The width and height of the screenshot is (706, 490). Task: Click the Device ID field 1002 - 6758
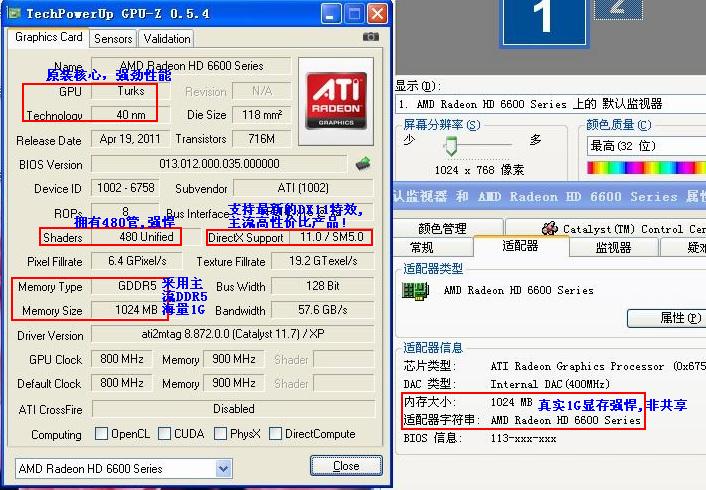coord(126,188)
